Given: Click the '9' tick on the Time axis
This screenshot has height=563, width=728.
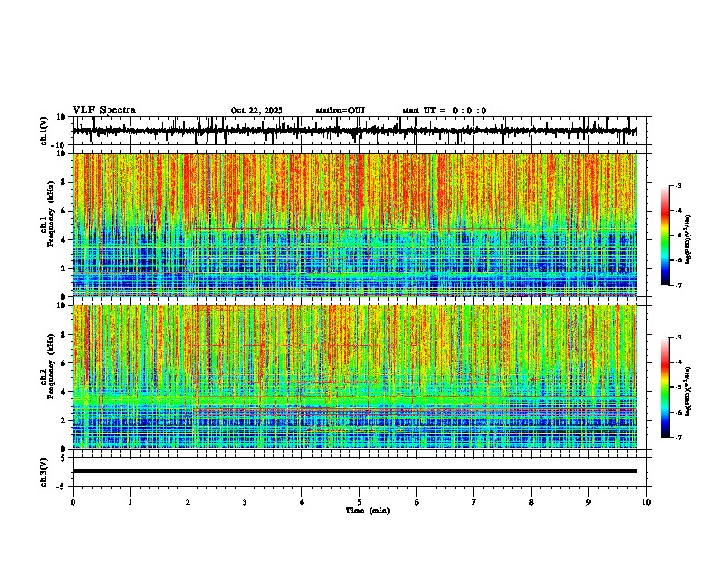Looking at the screenshot, I should 588,502.
